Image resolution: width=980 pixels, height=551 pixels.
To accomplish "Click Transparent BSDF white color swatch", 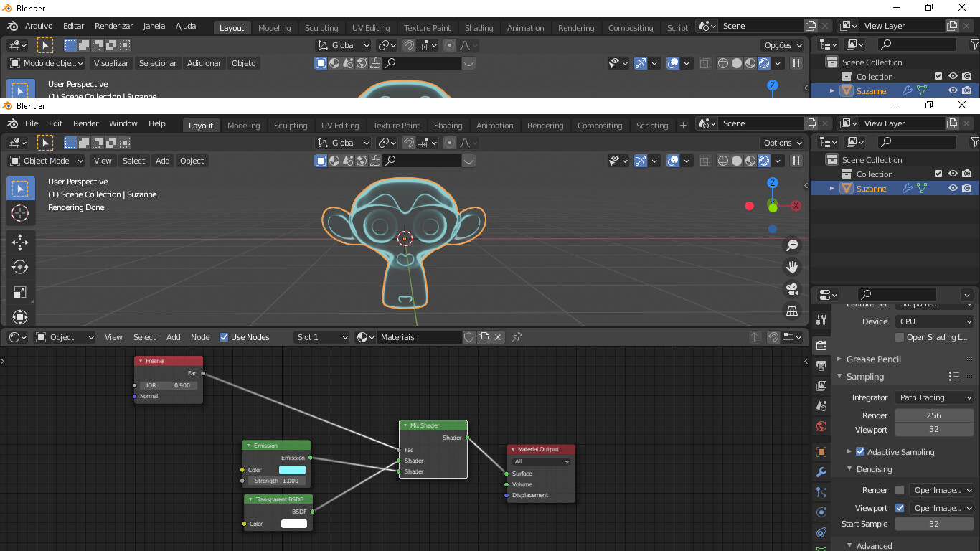I will tap(294, 524).
